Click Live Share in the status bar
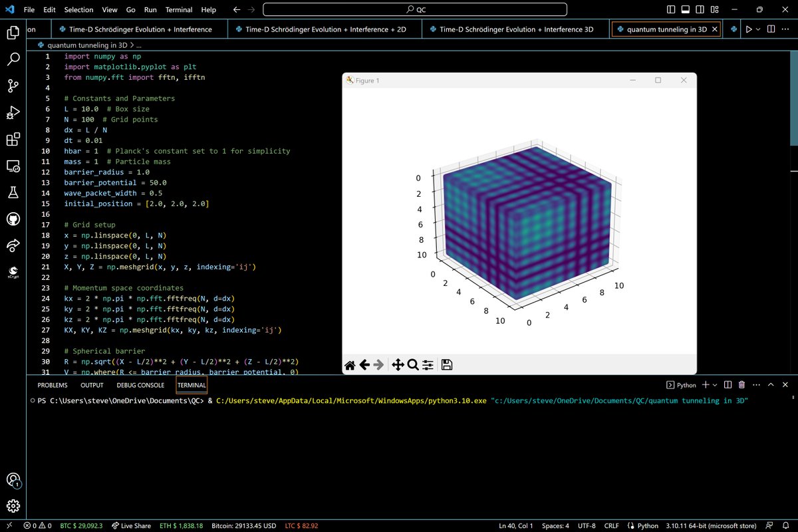The height and width of the screenshot is (532, 798). coord(132,525)
